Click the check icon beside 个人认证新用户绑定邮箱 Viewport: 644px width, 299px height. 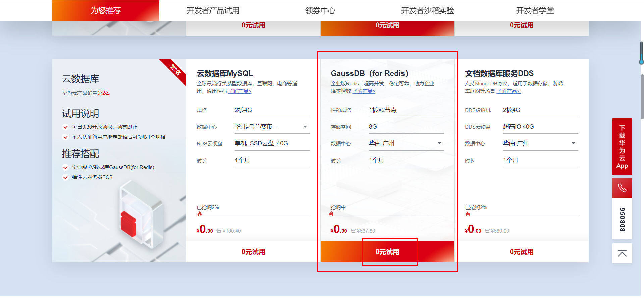click(x=65, y=137)
